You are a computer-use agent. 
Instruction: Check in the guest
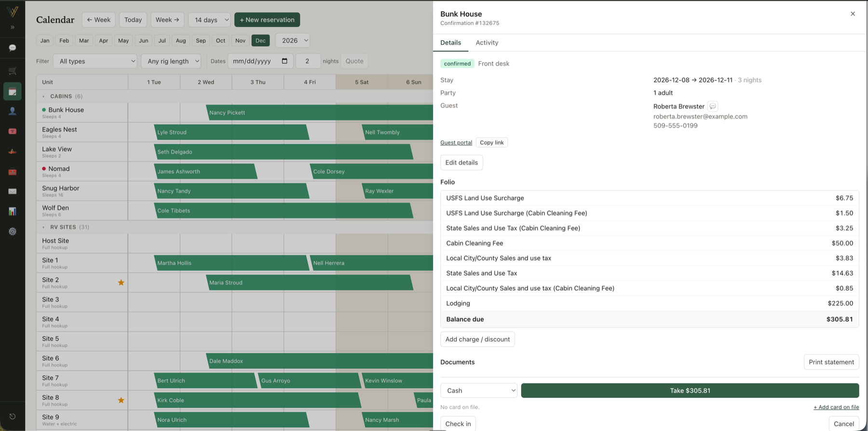pos(458,424)
